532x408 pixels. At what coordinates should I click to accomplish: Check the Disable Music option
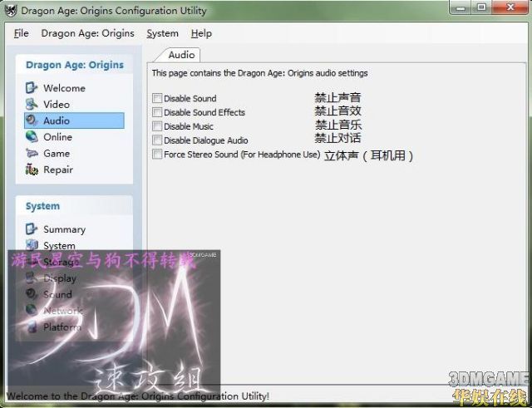[157, 126]
